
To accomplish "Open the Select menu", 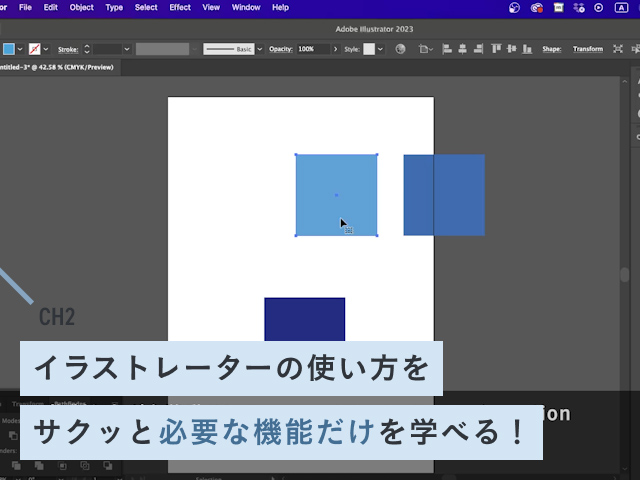I will coord(146,7).
